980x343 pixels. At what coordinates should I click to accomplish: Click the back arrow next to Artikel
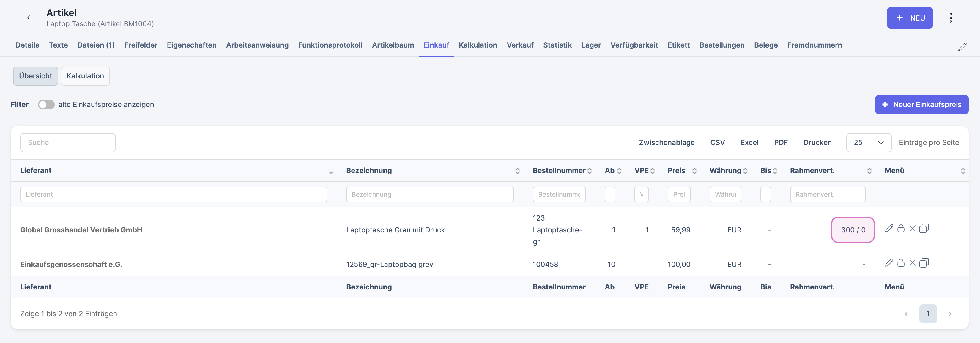tap(29, 18)
